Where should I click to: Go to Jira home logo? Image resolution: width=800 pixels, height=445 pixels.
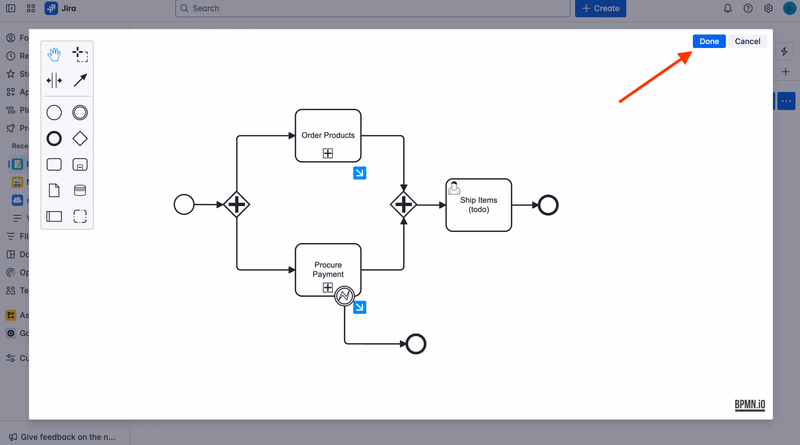61,8
